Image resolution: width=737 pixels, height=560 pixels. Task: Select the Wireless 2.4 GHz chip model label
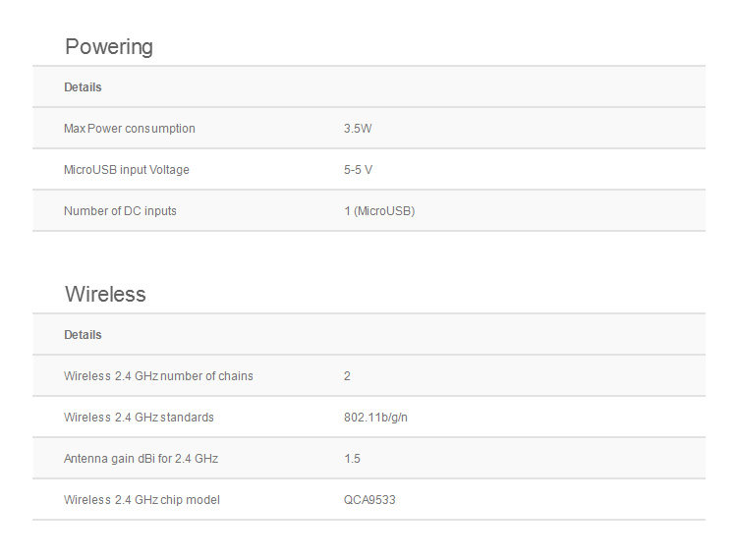tap(142, 500)
